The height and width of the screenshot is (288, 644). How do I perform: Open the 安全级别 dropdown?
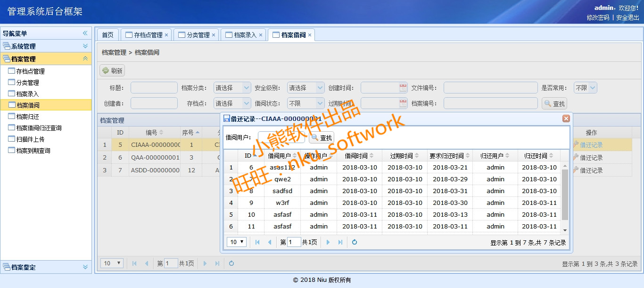(x=320, y=88)
